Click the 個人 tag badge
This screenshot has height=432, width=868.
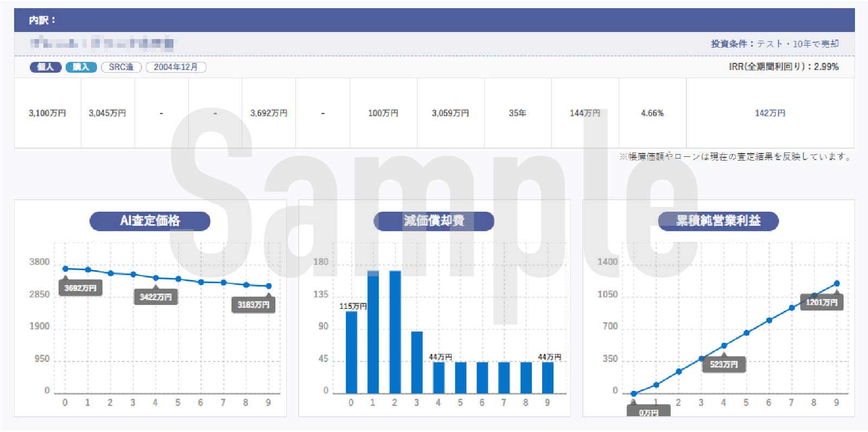[45, 67]
